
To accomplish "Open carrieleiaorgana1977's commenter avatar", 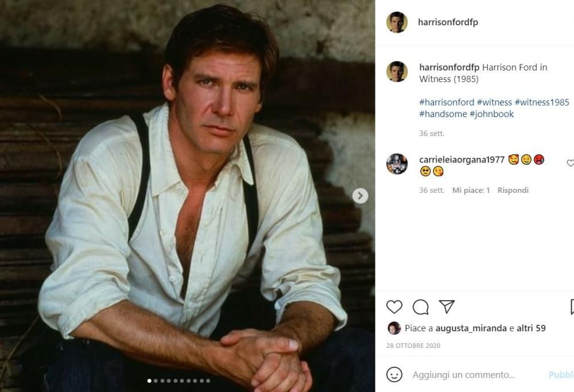I will coord(396,162).
